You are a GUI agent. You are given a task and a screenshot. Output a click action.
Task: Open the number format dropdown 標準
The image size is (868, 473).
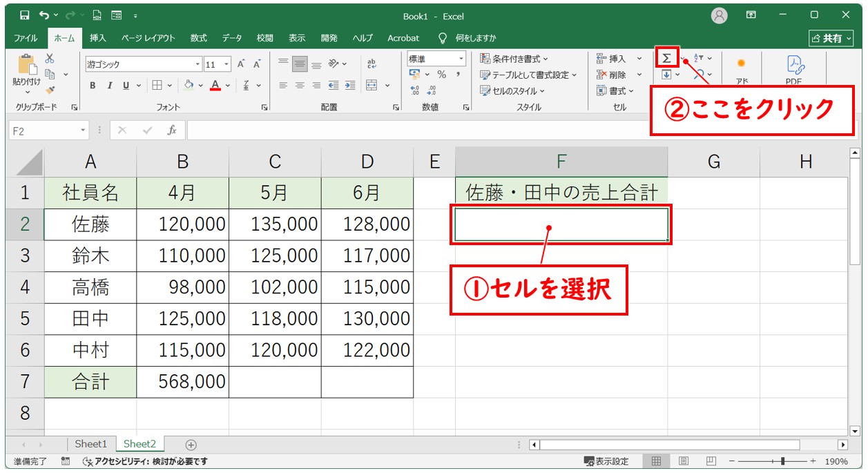click(461, 59)
